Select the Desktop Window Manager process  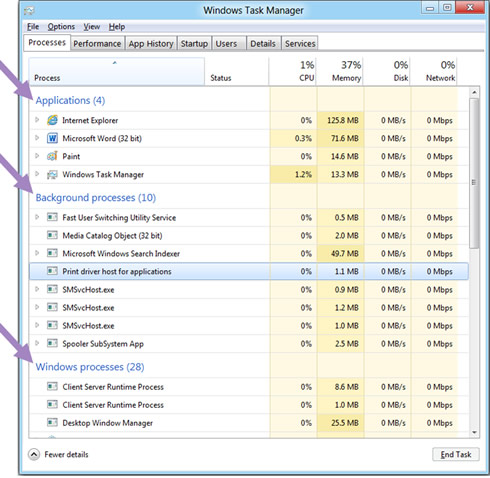(249, 423)
